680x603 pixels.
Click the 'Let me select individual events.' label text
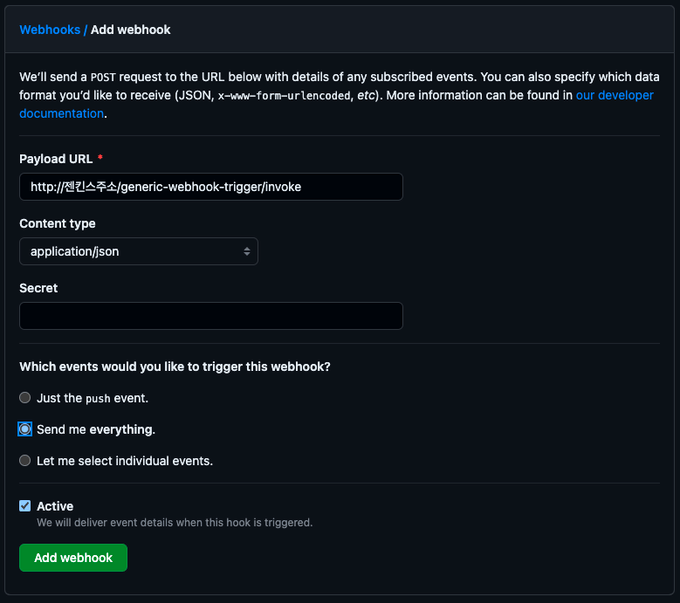click(x=125, y=461)
